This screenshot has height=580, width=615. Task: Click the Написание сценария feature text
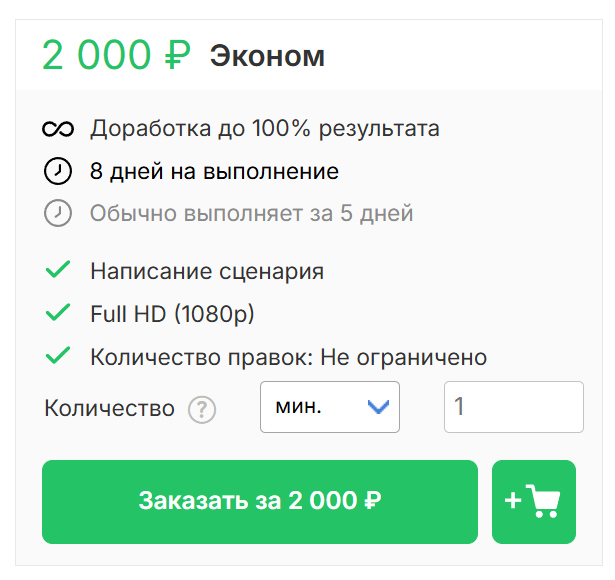[207, 272]
